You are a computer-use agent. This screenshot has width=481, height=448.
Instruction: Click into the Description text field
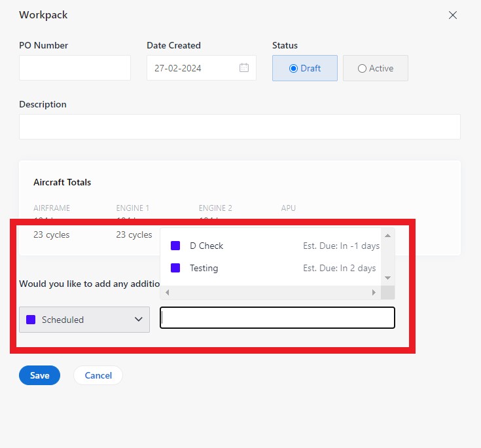pyautogui.click(x=240, y=127)
